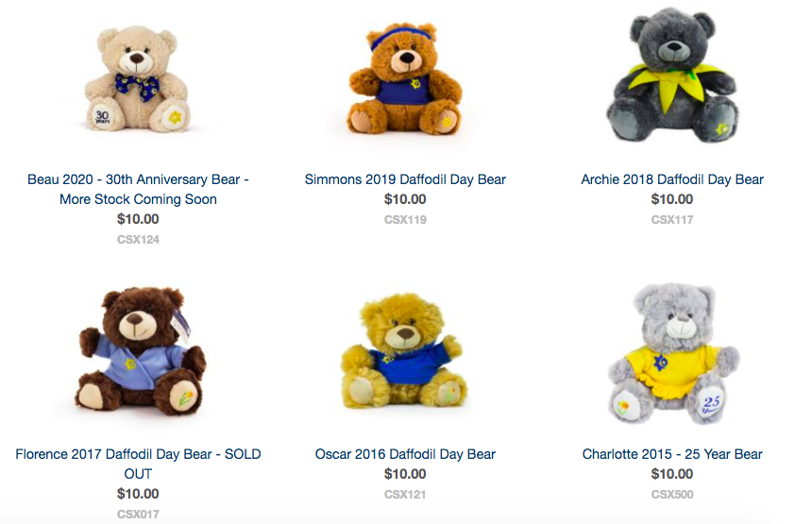
Task: Open the Archie 2018 grey bear image
Action: [x=672, y=76]
